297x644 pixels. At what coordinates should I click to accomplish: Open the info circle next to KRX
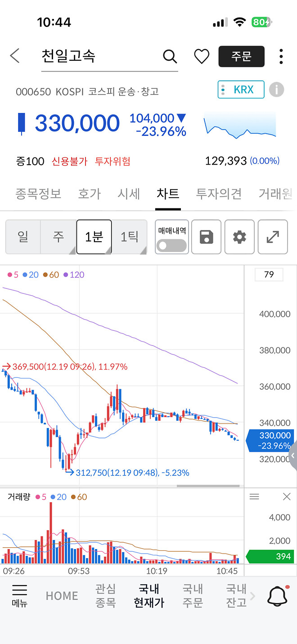point(277,90)
